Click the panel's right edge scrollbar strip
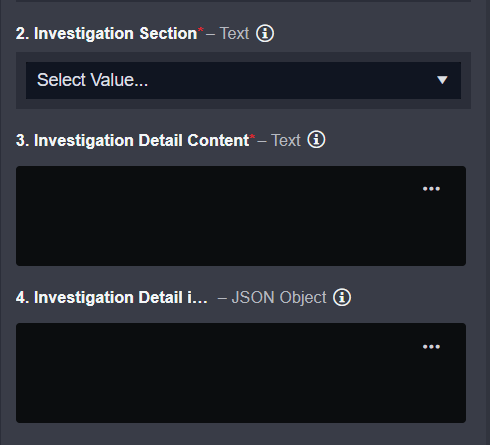The height and width of the screenshot is (445, 490). pyautogui.click(x=488, y=222)
